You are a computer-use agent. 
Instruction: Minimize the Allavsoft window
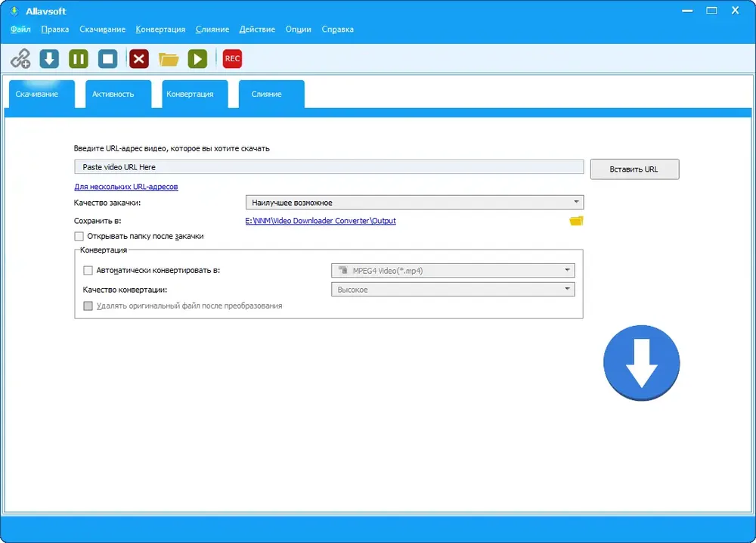coord(687,11)
